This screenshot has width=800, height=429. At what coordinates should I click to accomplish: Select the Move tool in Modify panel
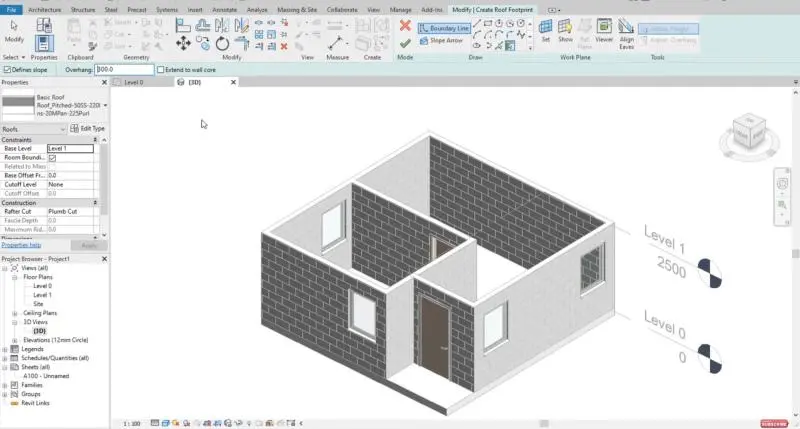pos(183,43)
